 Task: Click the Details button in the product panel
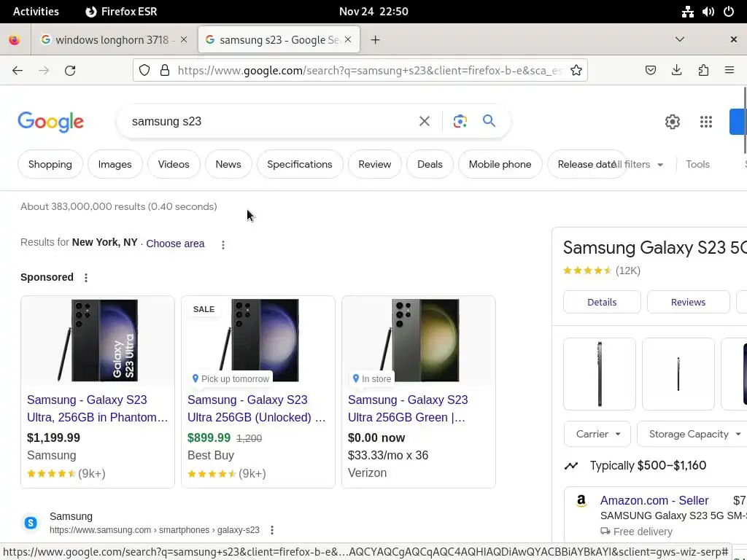[602, 302]
